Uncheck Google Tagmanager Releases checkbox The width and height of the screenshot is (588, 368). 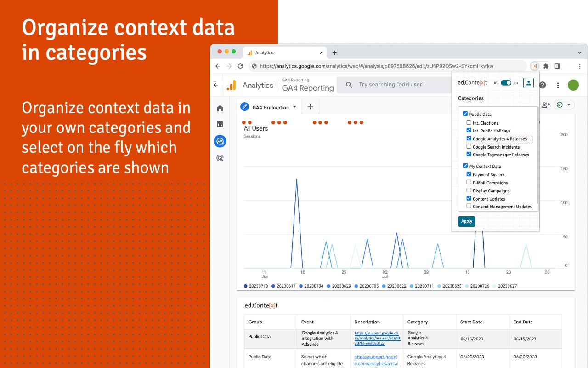coord(469,154)
